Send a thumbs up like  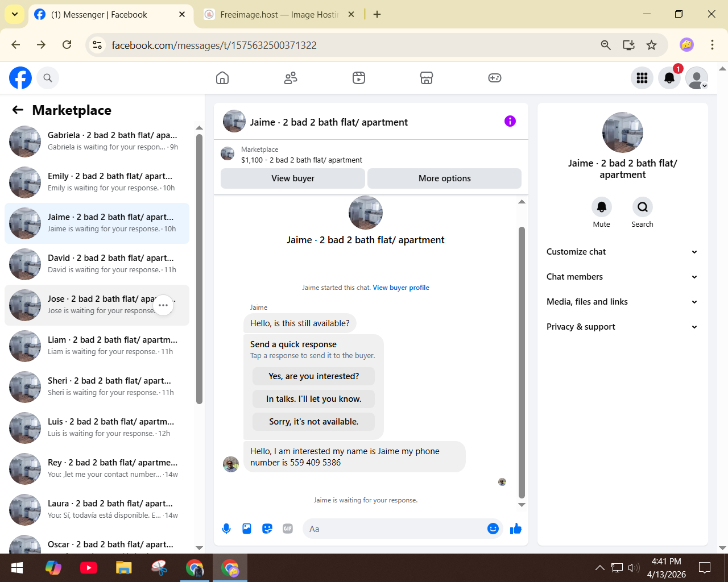click(x=516, y=529)
